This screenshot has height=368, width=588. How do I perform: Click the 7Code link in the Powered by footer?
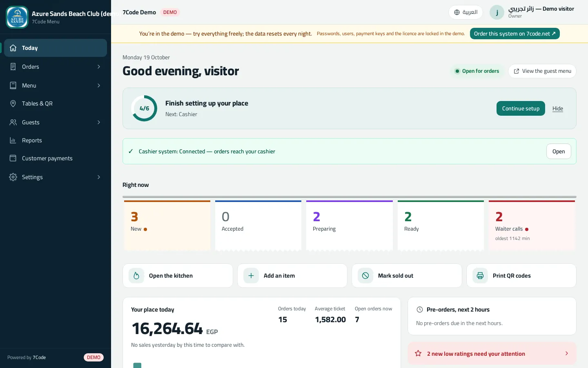pyautogui.click(x=39, y=357)
